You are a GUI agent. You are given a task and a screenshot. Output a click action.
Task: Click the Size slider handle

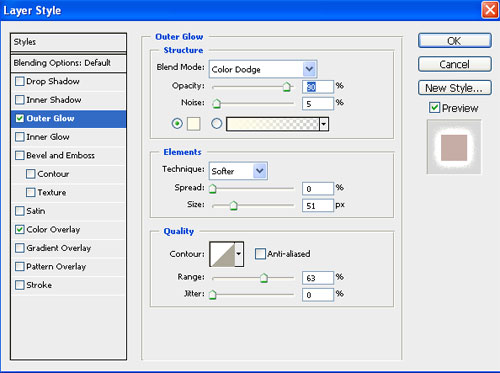[234, 206]
